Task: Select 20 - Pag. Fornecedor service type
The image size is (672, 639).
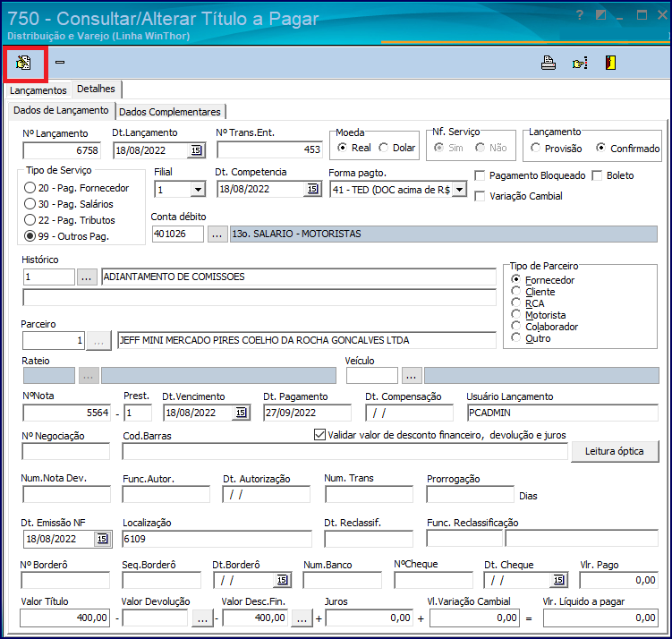Action: point(30,188)
